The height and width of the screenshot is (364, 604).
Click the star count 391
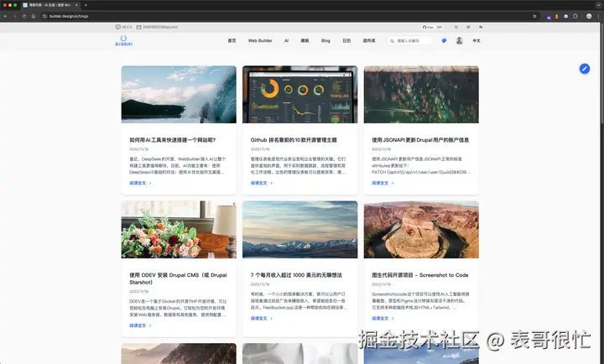[x=439, y=28]
